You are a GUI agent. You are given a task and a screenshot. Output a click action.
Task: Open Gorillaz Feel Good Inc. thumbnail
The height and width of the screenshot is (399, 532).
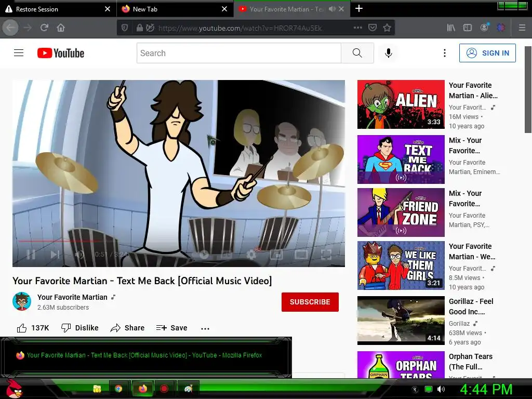pyautogui.click(x=401, y=321)
